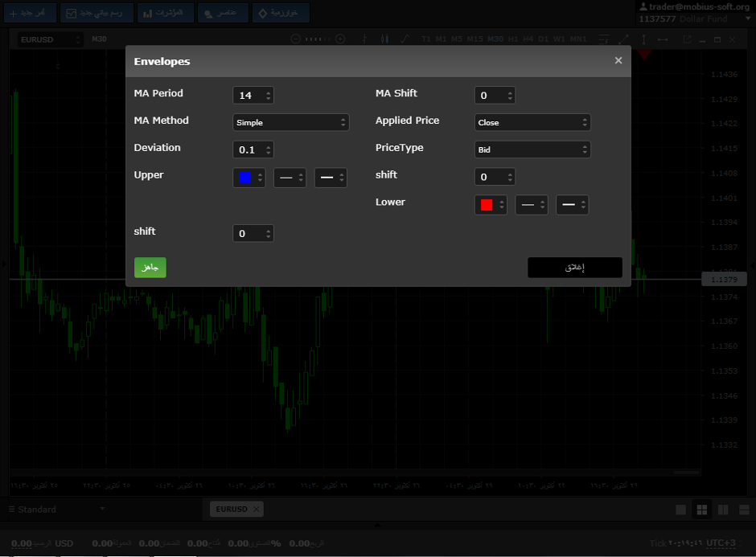Click the shift field above Lower

495,177
